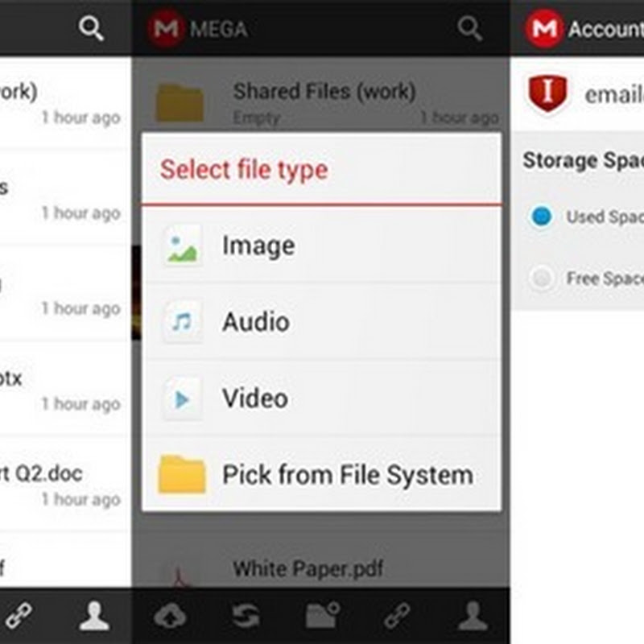Tap the Video play triangle icon
The height and width of the screenshot is (644, 644).
click(183, 398)
